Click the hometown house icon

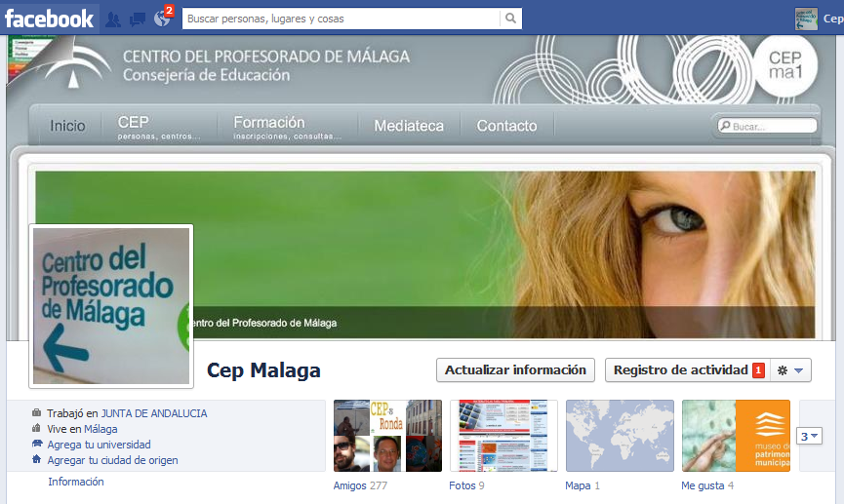(37, 459)
